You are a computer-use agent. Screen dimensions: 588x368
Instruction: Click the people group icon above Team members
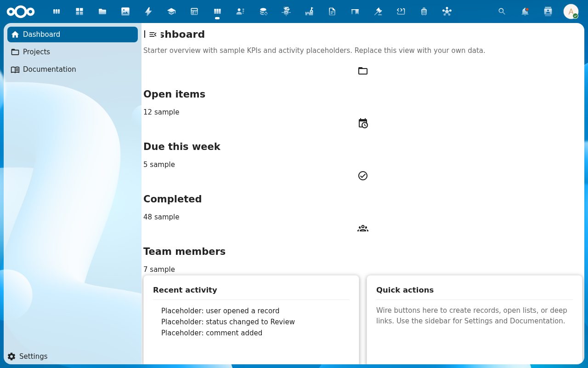tap(363, 228)
